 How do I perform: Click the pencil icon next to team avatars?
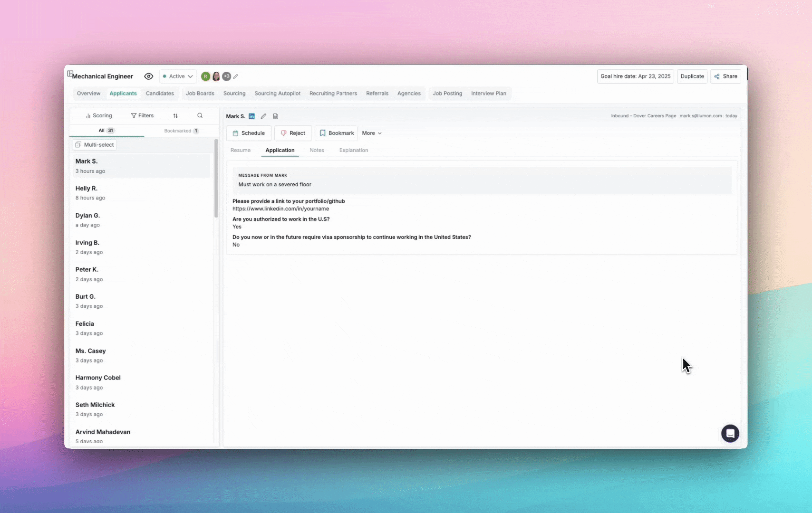point(236,76)
